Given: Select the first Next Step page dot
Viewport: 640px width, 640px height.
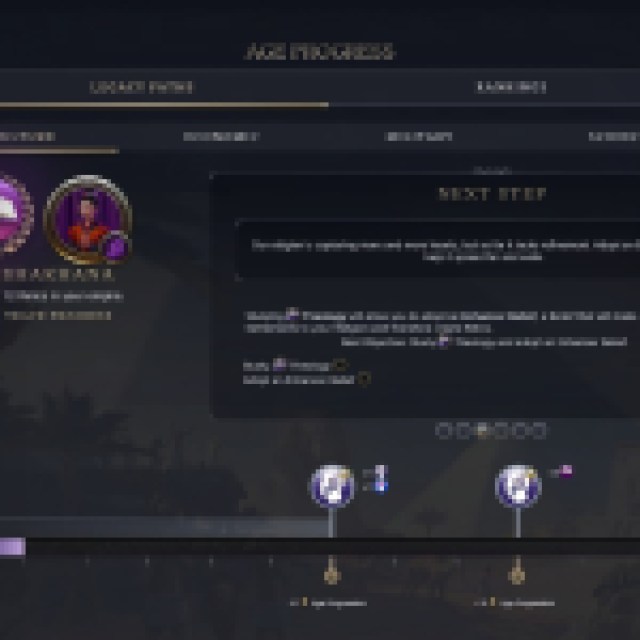Looking at the screenshot, I should (443, 431).
